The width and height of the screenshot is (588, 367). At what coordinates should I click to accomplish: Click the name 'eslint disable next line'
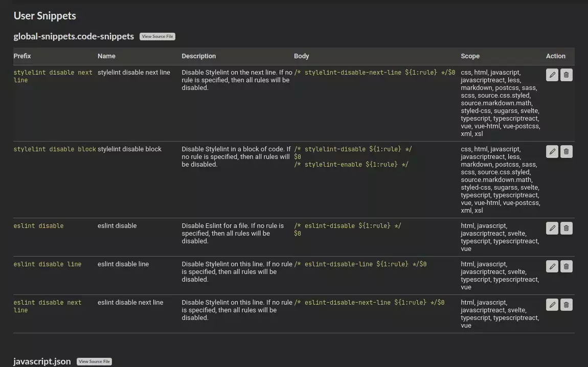(130, 303)
